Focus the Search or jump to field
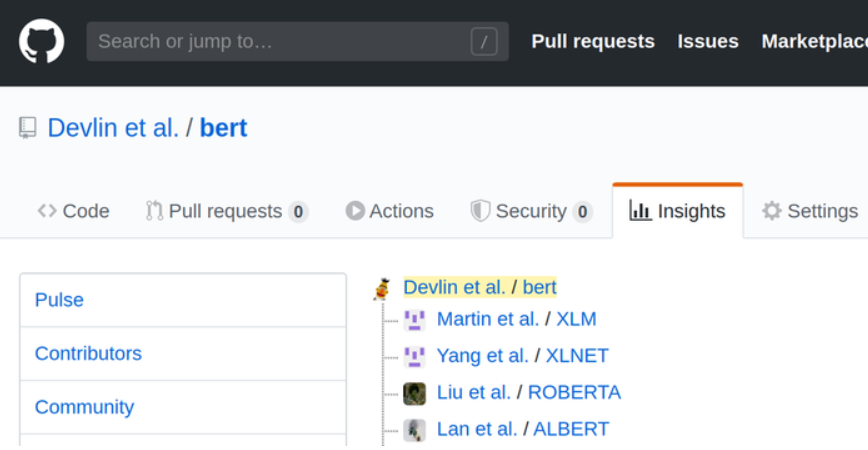 (x=280, y=42)
